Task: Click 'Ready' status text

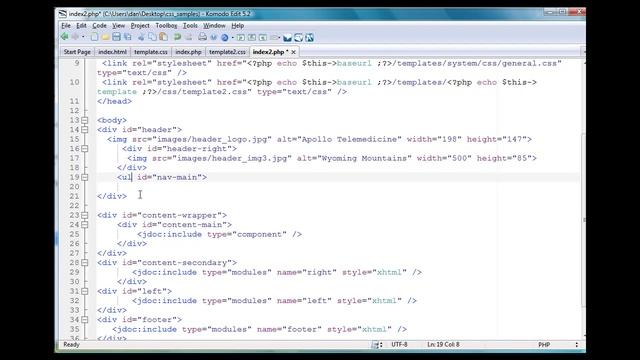Action: pyautogui.click(x=71, y=344)
